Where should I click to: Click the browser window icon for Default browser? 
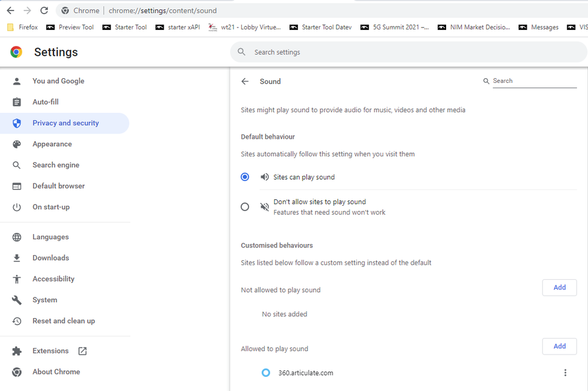17,186
